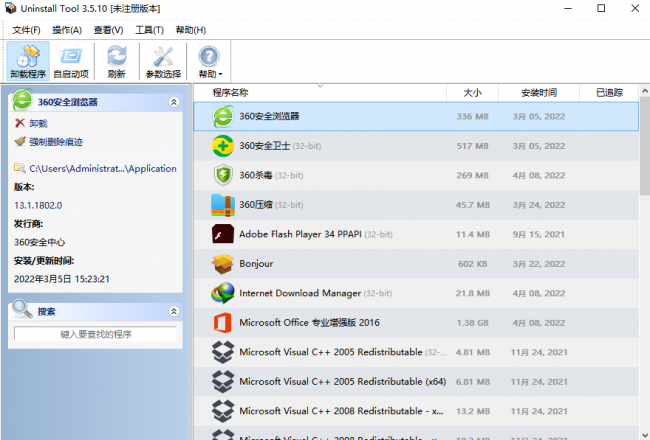This screenshot has width=650, height=440.
Task: Select Microsoft Office 专业增强版 2016 name
Action: (x=309, y=323)
